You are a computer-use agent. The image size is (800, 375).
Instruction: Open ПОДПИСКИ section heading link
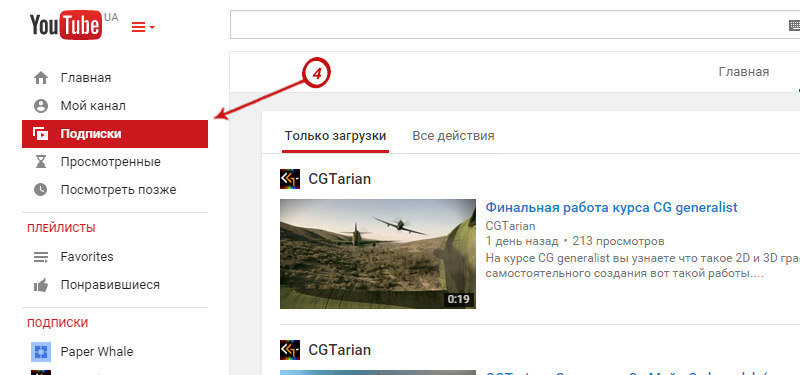(x=58, y=323)
